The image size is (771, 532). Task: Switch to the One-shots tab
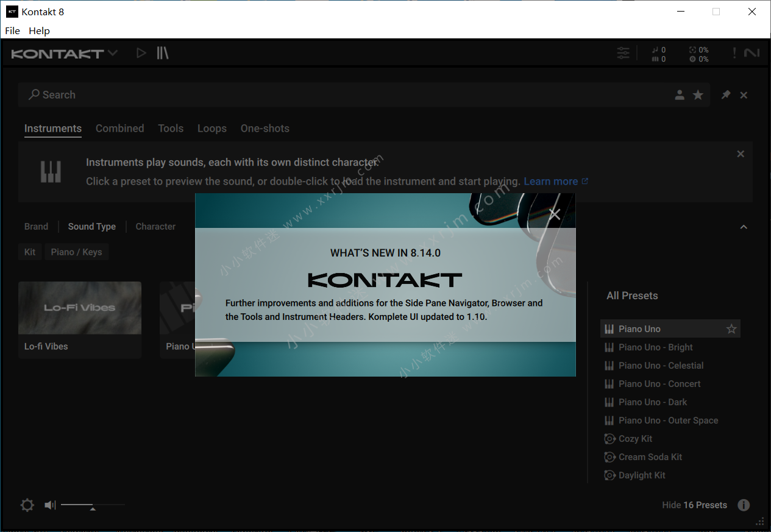[265, 129]
